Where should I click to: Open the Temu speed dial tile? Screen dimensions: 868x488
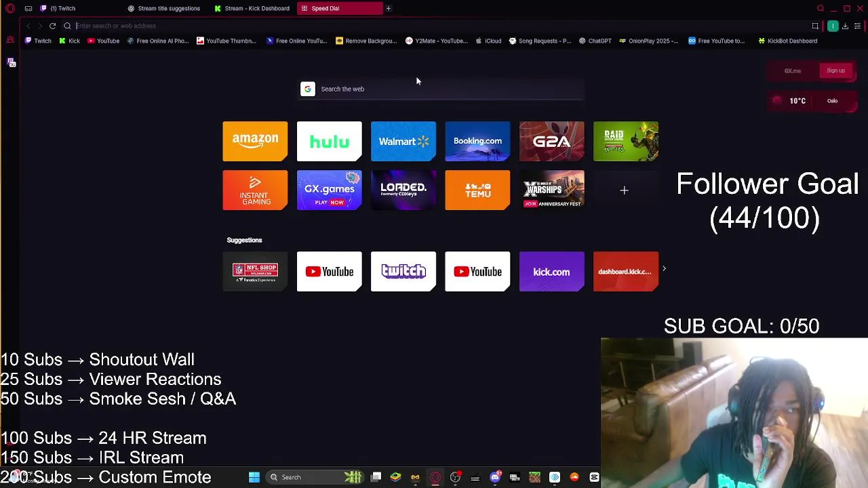tap(477, 190)
